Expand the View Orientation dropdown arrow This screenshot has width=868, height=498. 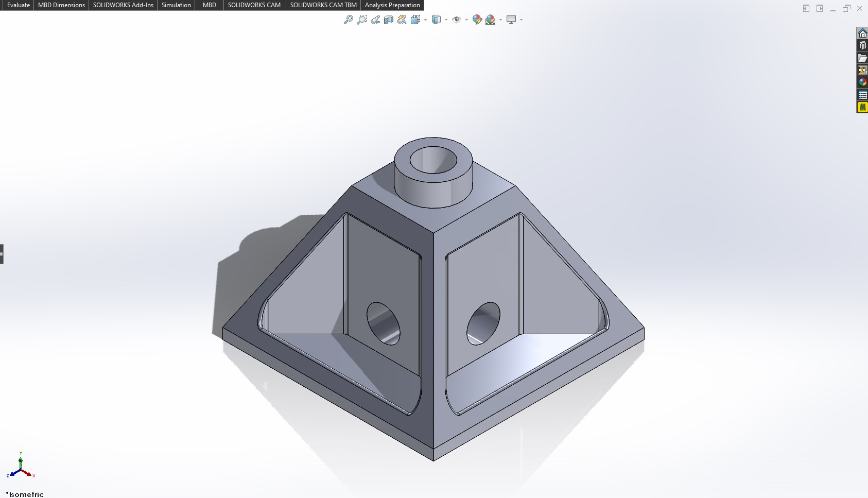(x=425, y=20)
